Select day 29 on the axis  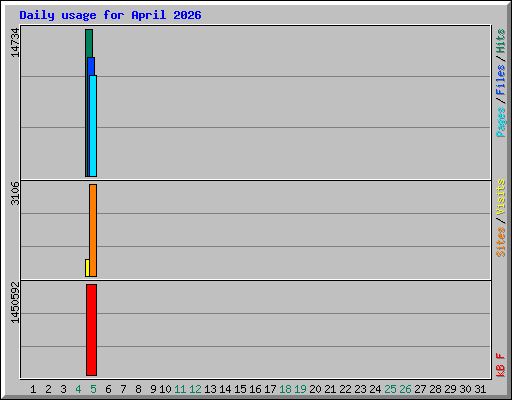coord(450,389)
